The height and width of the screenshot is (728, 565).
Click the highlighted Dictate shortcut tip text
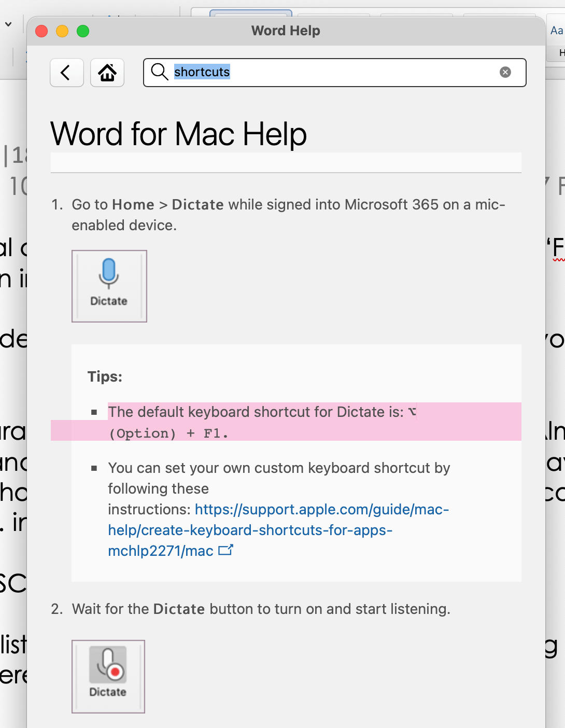click(x=262, y=422)
